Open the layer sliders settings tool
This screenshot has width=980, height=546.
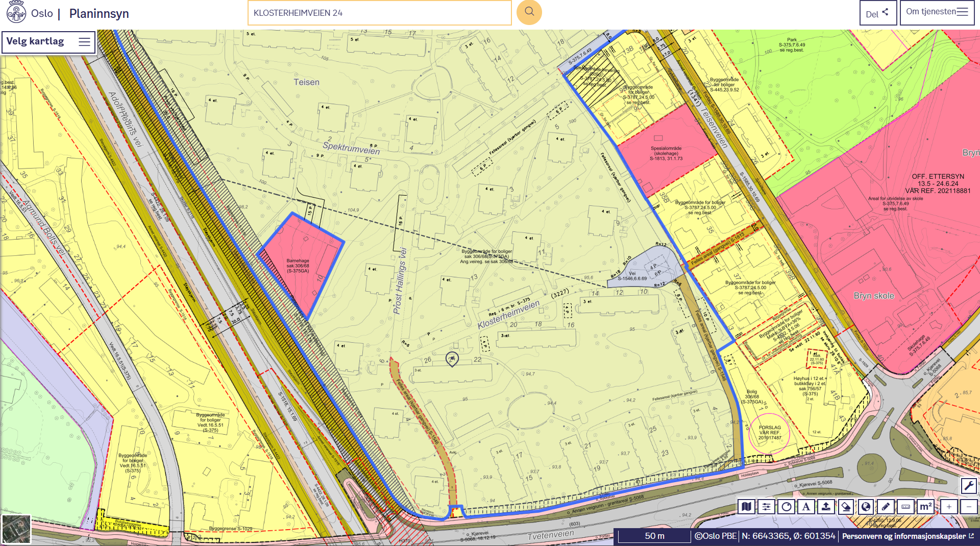point(766,507)
